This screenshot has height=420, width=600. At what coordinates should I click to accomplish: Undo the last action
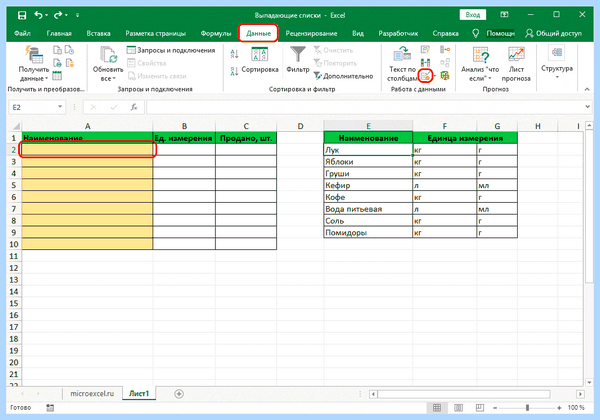pos(39,15)
